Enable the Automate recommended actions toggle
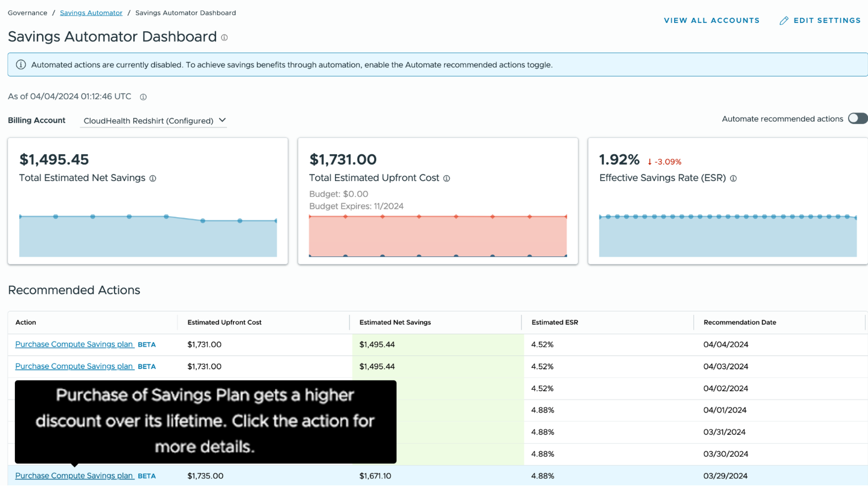This screenshot has height=487, width=868. 857,119
